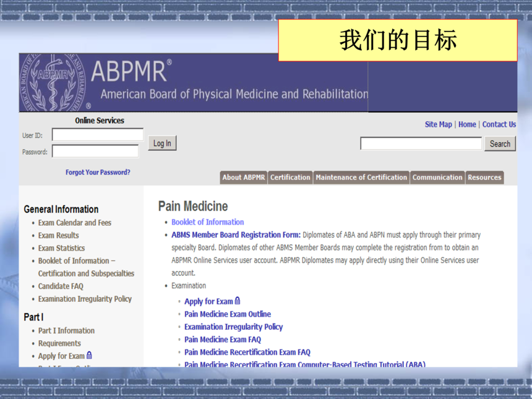Open the Part I Information link
Screen dimensions: 532x399
[x=67, y=330]
